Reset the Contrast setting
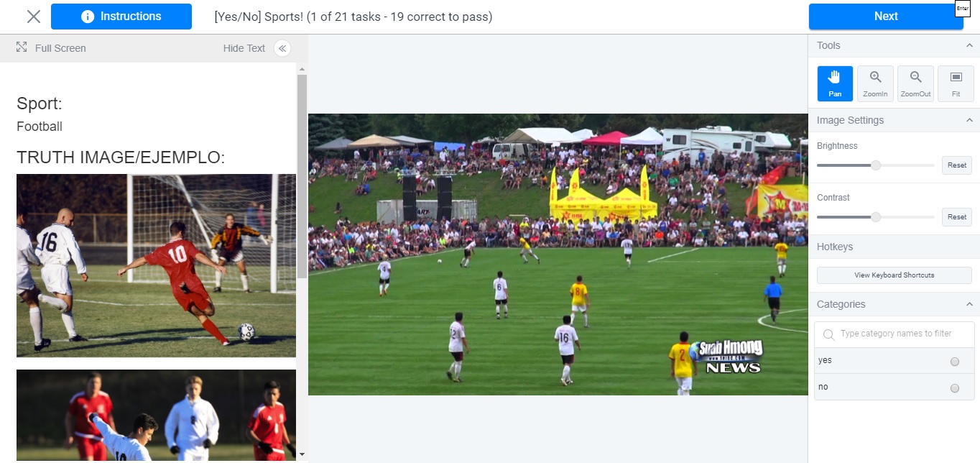This screenshot has width=980, height=463. pyautogui.click(x=957, y=216)
